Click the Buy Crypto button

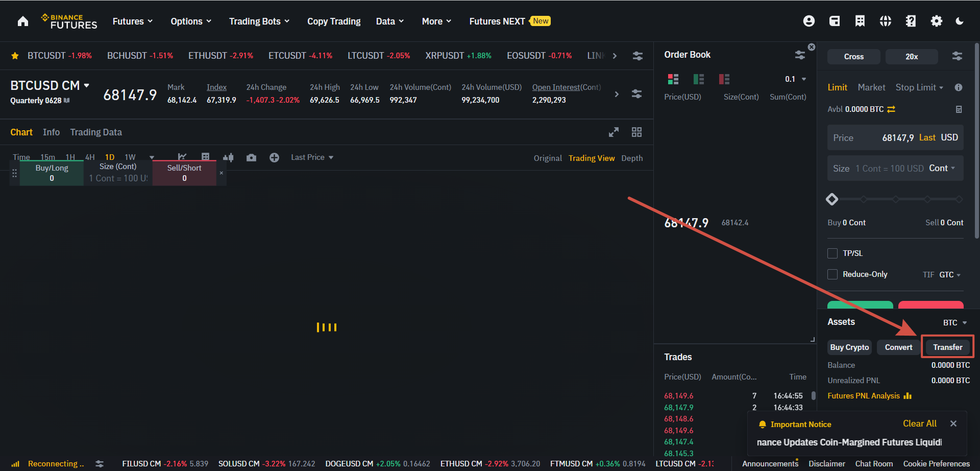[x=849, y=347]
